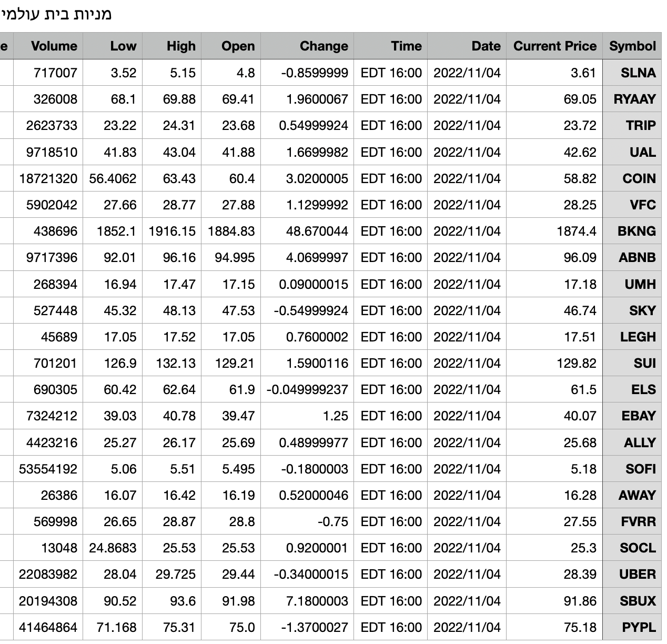Click the PYPL symbol cell
667x644 pixels.
(x=632, y=627)
